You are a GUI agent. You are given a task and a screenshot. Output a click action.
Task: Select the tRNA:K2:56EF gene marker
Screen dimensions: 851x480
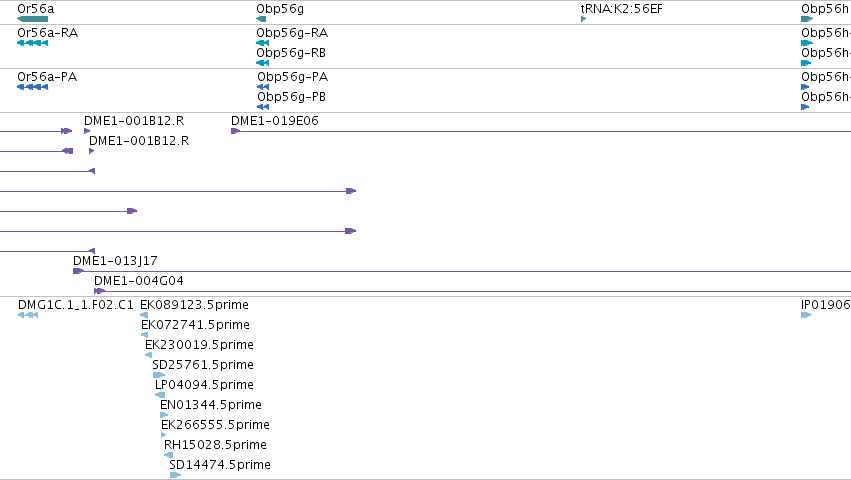tap(583, 19)
